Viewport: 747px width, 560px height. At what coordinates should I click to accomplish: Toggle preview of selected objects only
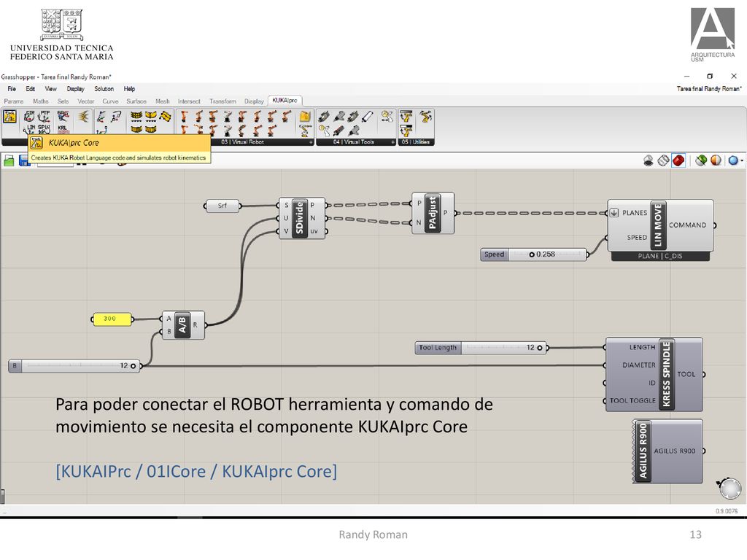pyautogui.click(x=700, y=160)
